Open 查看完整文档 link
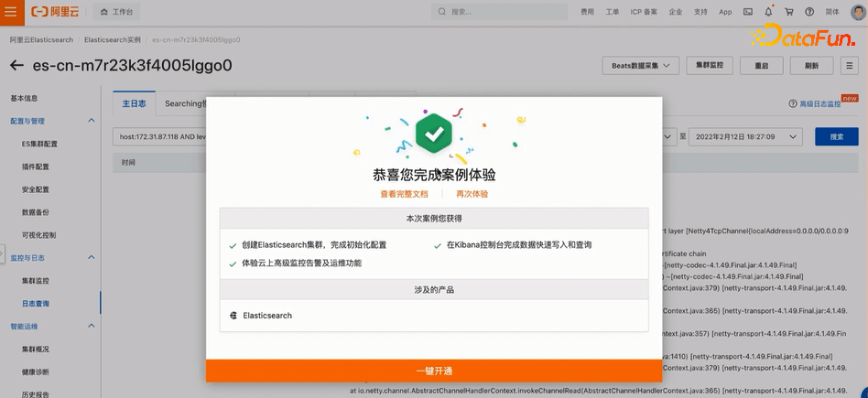Image resolution: width=868 pixels, height=398 pixels. tap(404, 194)
